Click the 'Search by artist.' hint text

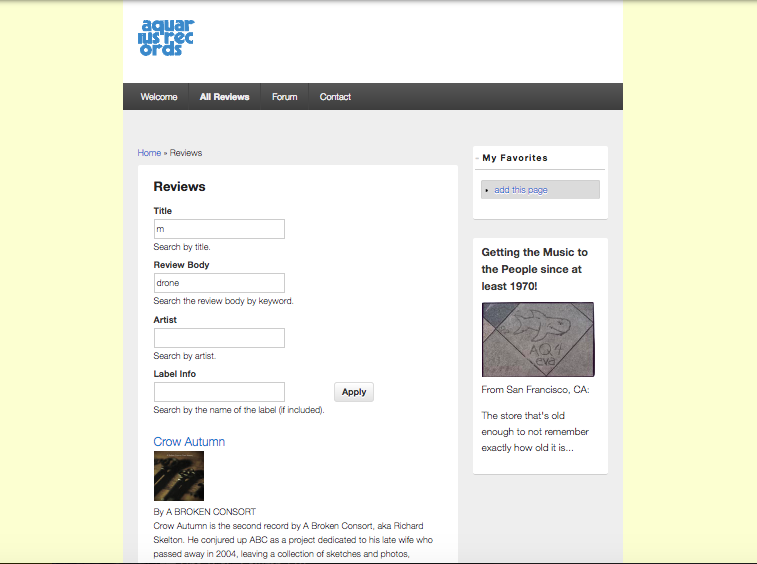(185, 356)
